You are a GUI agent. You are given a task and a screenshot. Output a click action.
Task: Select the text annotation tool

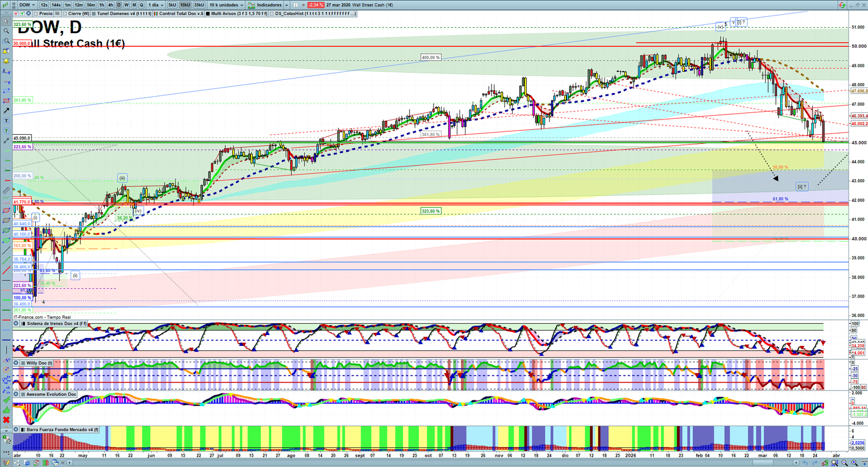point(6,121)
